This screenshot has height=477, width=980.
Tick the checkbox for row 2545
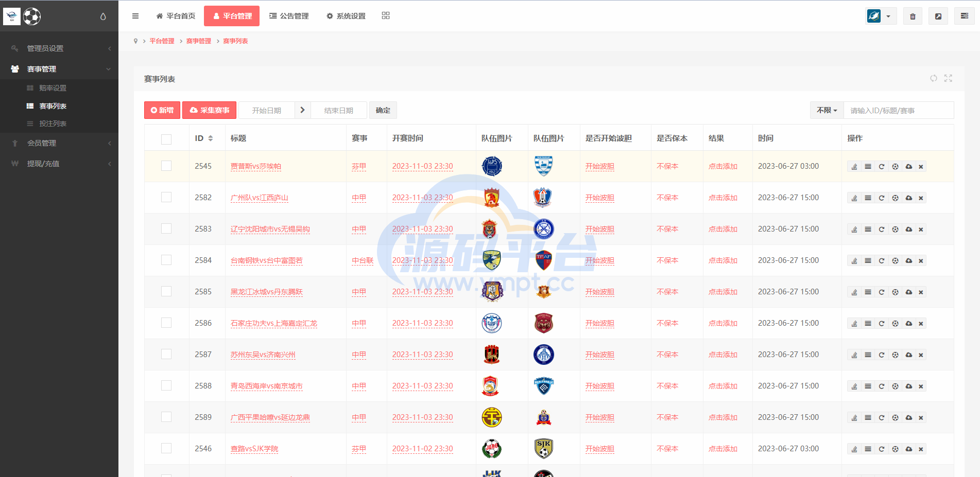tap(166, 166)
